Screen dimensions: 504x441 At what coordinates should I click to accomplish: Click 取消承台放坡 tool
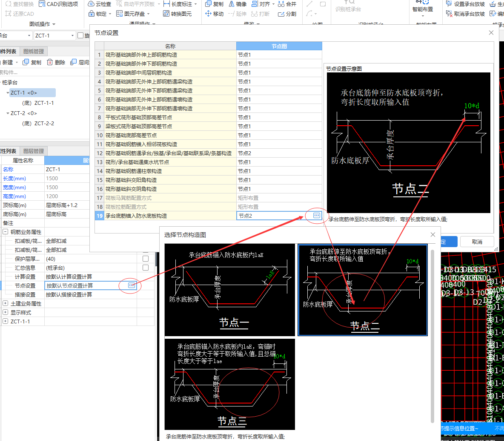[x=465, y=14]
